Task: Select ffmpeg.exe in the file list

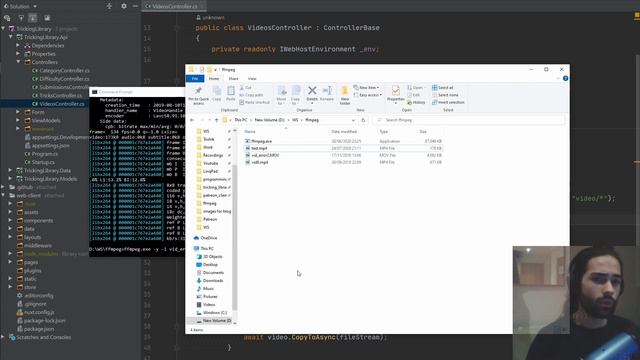Action: point(261,141)
